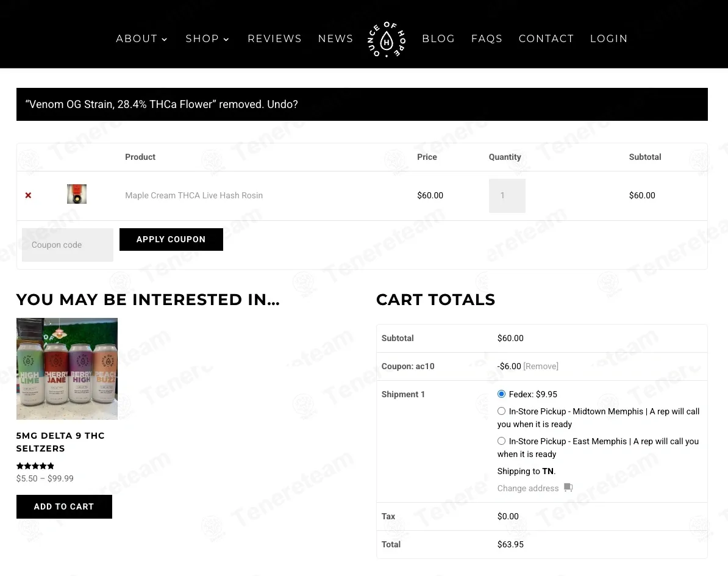This screenshot has height=576, width=728.
Task: Expand the Shop menu dropdown
Action: tap(207, 38)
